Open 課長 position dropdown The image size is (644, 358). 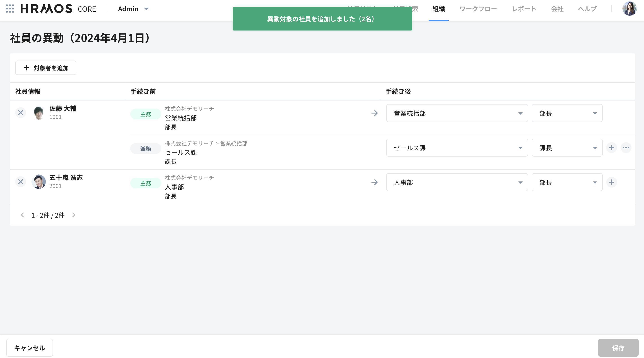(x=567, y=148)
